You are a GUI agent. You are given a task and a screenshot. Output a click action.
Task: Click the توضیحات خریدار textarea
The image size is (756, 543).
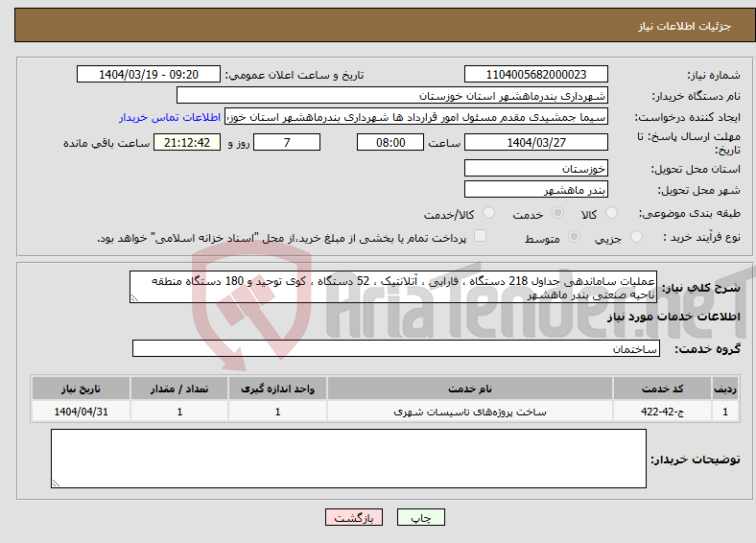(348, 459)
